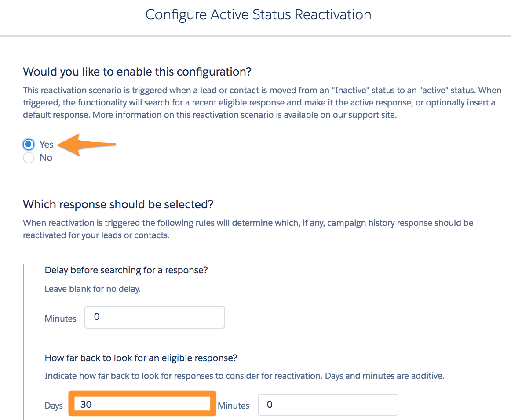Click the "Delay before searching for a response?" label
The image size is (511, 420).
(x=126, y=270)
